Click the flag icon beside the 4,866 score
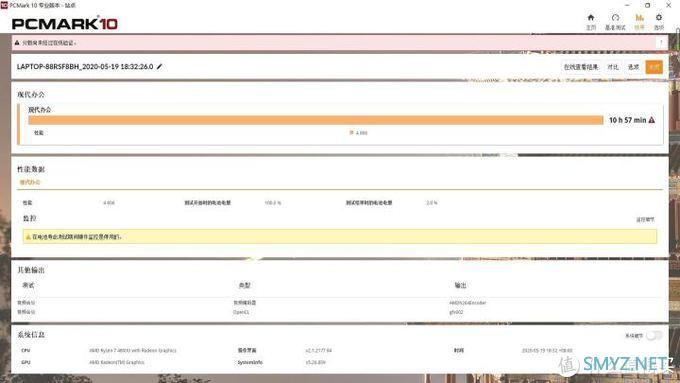Image resolution: width=680 pixels, height=383 pixels. click(352, 133)
